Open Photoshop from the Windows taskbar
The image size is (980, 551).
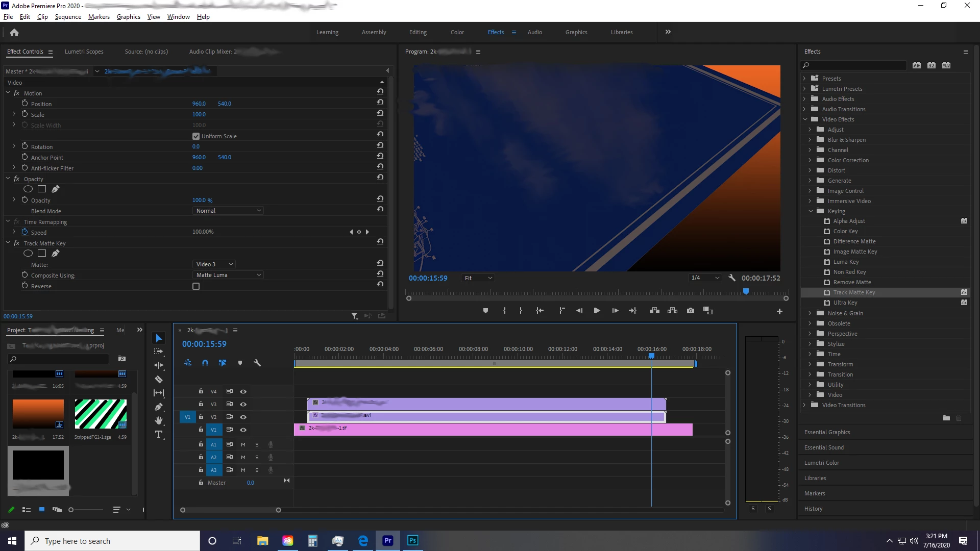pos(412,541)
